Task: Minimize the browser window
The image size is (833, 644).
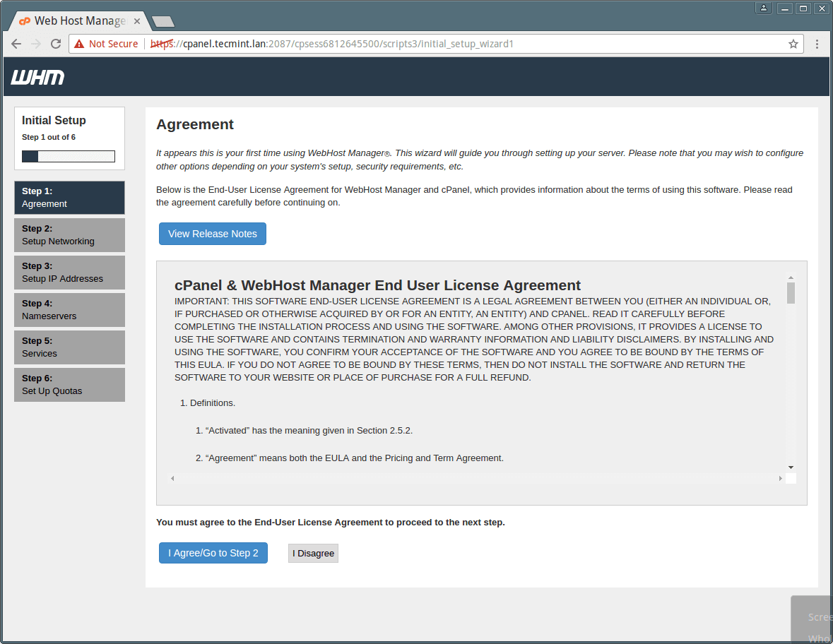Action: click(x=785, y=8)
